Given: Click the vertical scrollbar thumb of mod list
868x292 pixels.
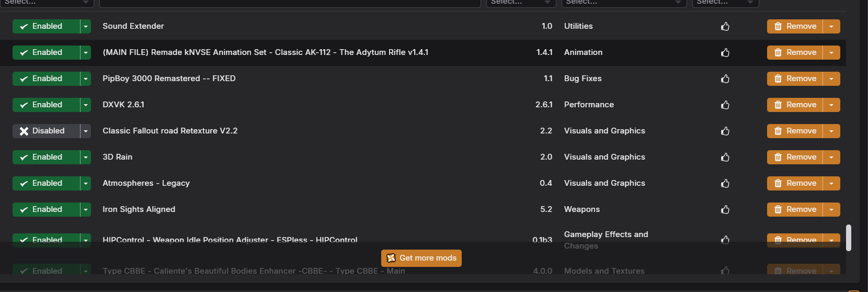Looking at the screenshot, I should pos(849,238).
